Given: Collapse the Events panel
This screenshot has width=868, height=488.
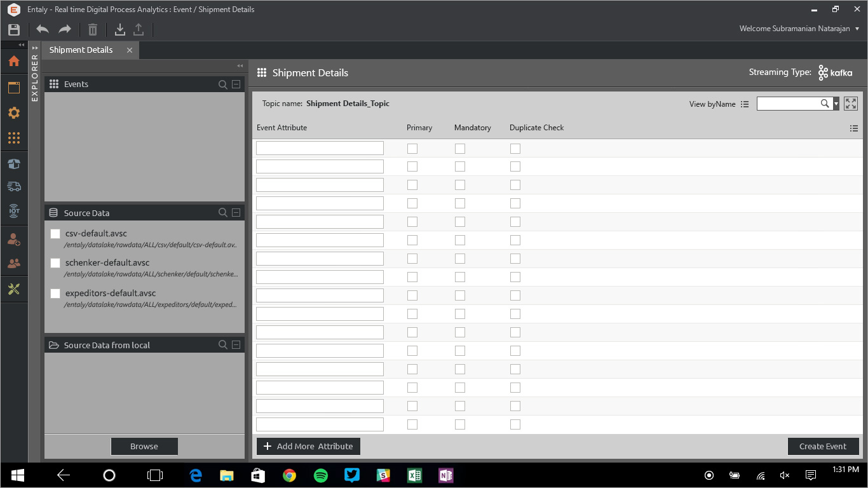Looking at the screenshot, I should pos(236,85).
